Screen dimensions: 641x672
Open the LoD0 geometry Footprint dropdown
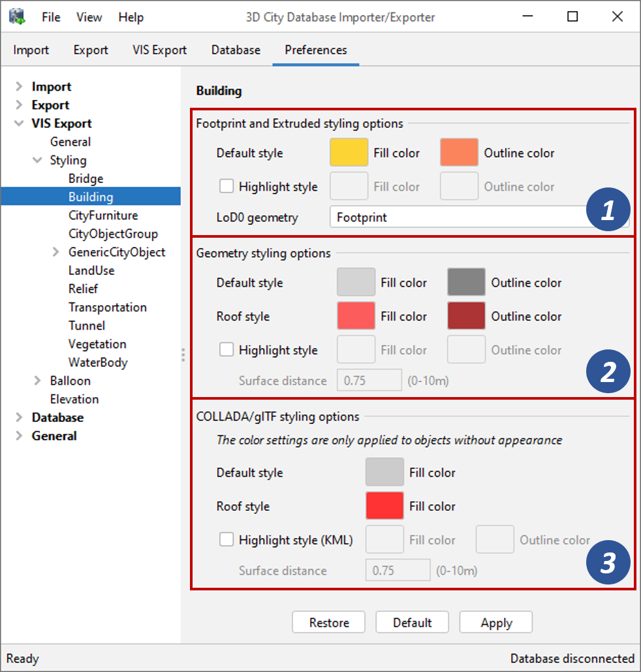480,217
